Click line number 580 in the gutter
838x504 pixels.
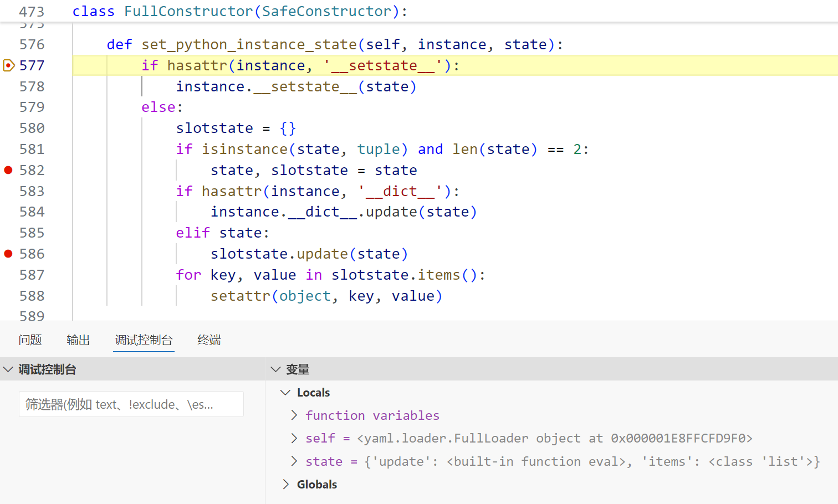click(32, 128)
